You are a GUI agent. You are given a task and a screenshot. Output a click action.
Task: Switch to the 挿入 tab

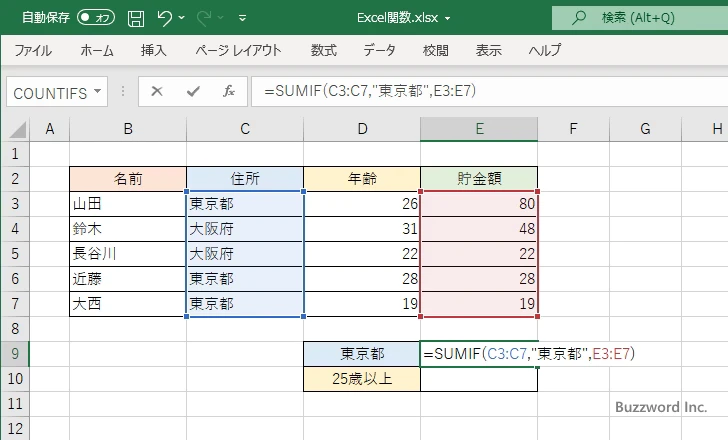(x=154, y=50)
